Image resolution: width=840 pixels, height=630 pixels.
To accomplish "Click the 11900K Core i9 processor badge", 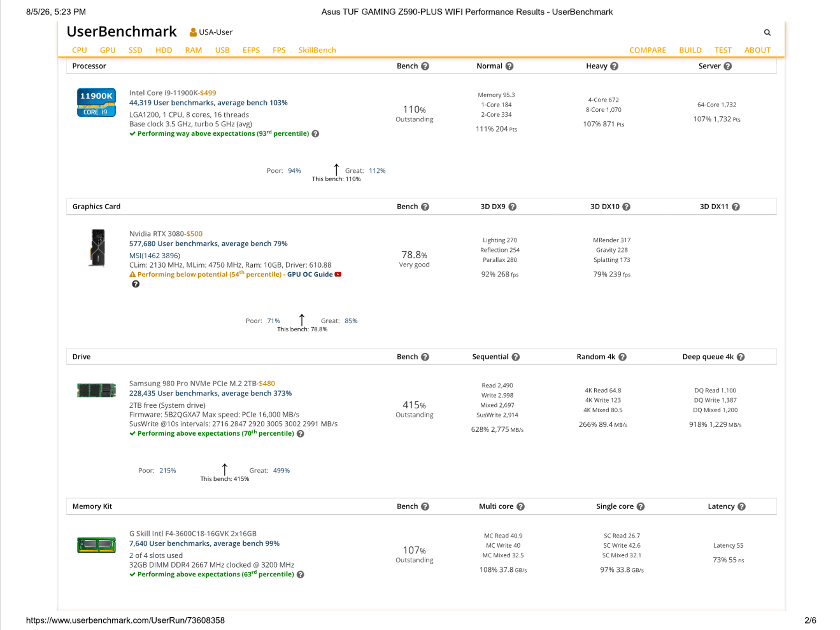I will pyautogui.click(x=96, y=103).
